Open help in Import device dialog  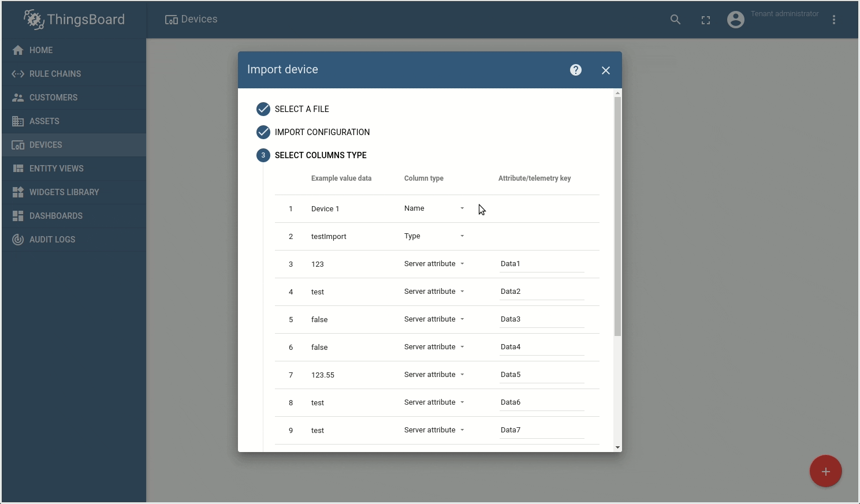tap(576, 70)
